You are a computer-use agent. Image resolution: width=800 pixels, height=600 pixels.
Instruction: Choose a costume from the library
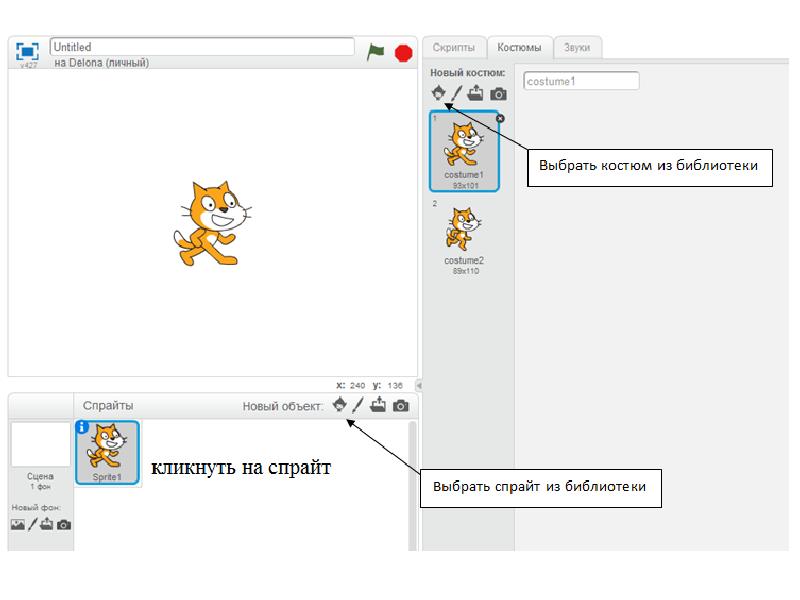tap(437, 93)
